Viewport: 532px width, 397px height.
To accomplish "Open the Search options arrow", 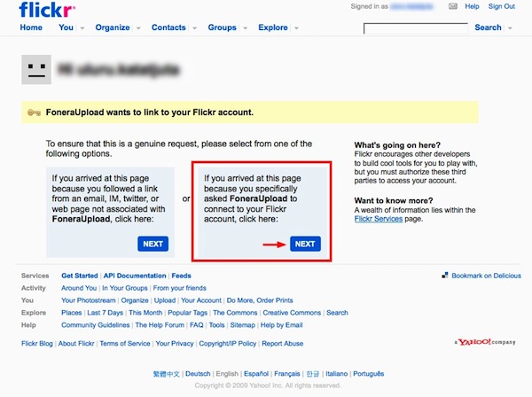I will [510, 28].
